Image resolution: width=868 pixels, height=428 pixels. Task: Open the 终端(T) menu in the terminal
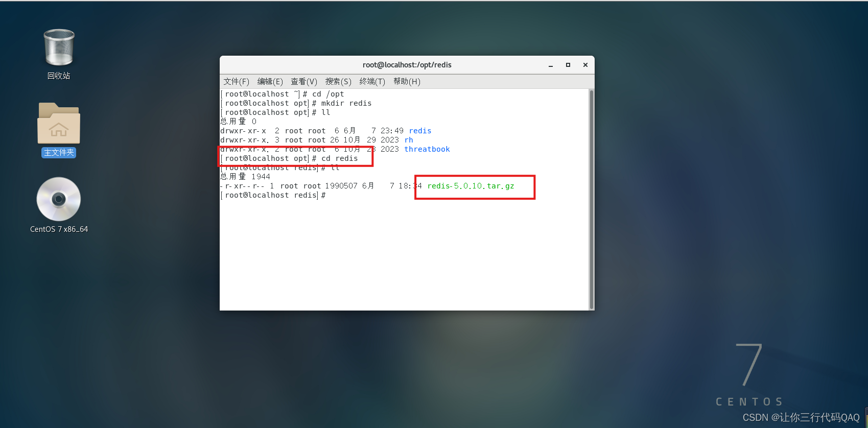[372, 82]
